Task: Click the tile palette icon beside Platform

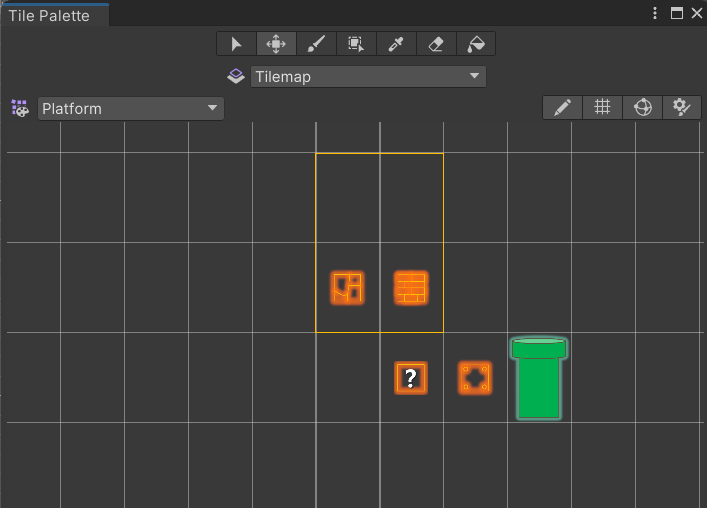Action: point(20,109)
